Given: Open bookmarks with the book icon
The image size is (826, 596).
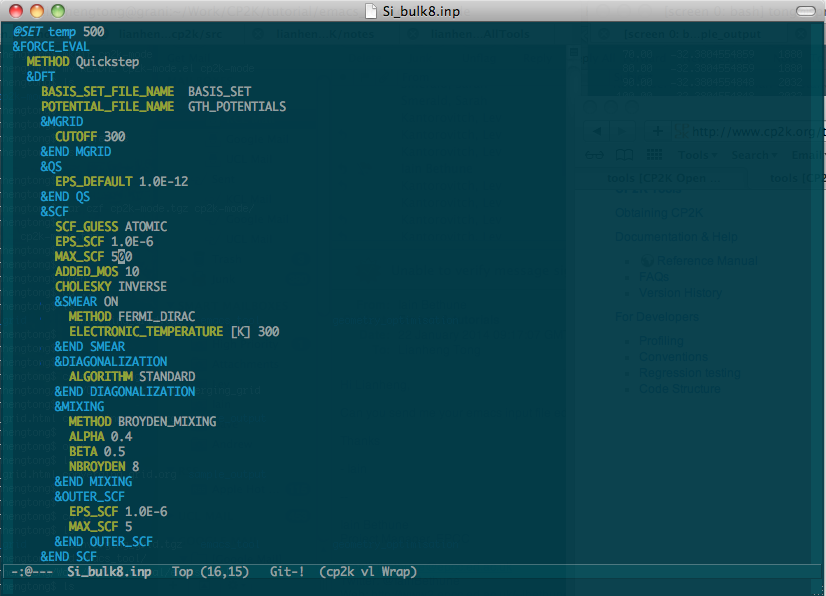Looking at the screenshot, I should click(624, 154).
